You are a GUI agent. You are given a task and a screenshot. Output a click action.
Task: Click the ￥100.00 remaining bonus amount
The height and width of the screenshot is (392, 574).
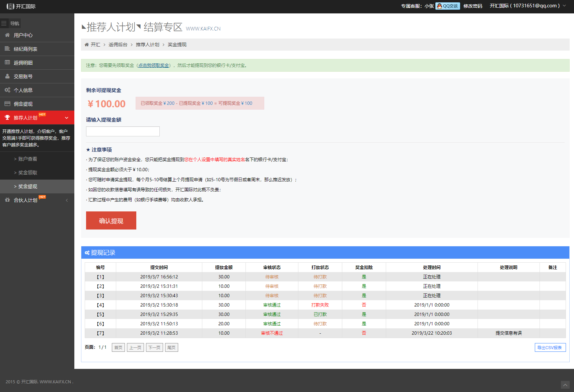[x=106, y=104]
